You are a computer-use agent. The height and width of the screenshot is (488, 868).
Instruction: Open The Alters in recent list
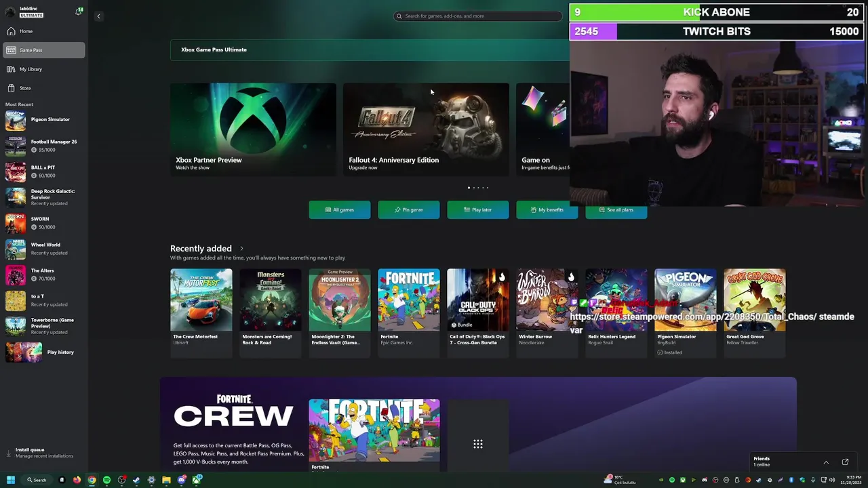click(44, 274)
